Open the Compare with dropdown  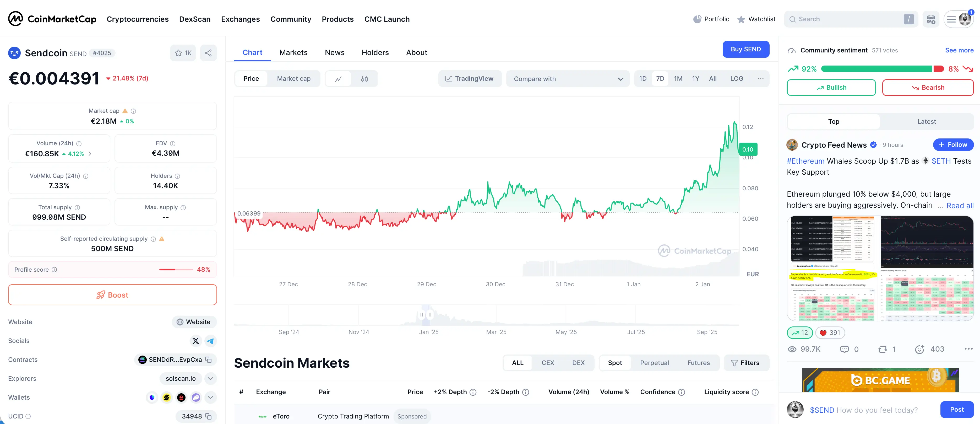[568, 79]
